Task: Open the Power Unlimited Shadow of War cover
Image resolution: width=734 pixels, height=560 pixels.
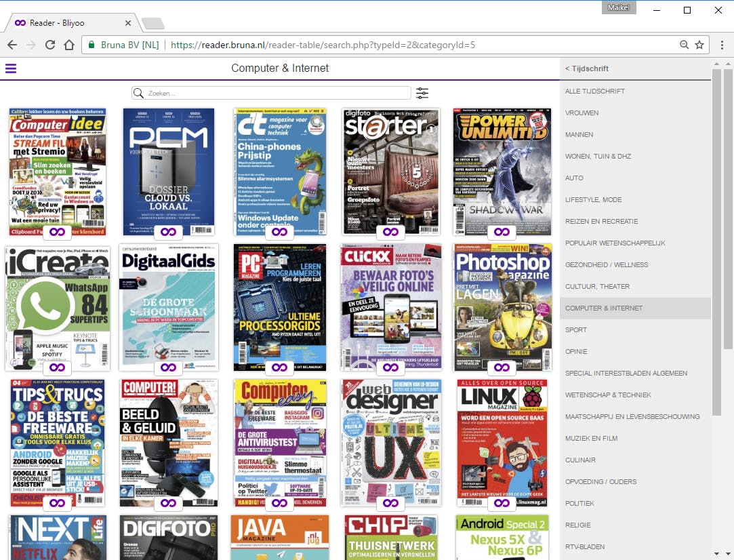Action: tap(502, 172)
